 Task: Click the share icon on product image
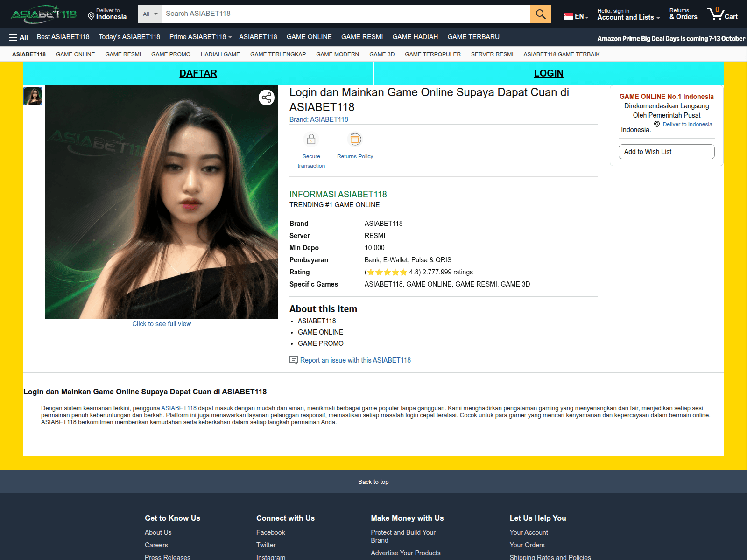(x=267, y=98)
